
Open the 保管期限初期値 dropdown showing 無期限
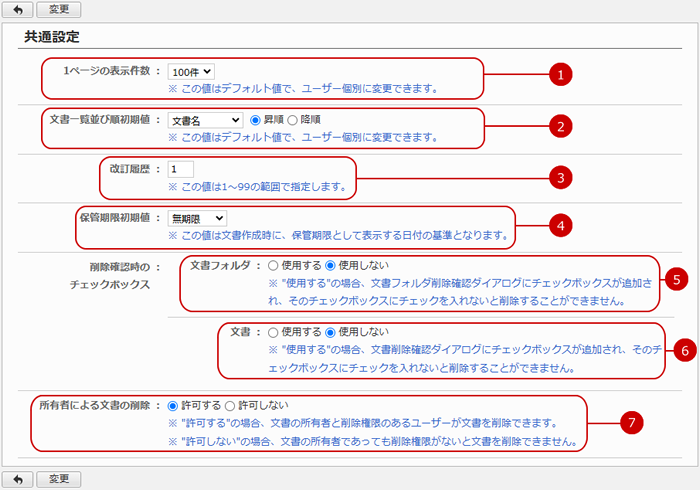tap(197, 219)
